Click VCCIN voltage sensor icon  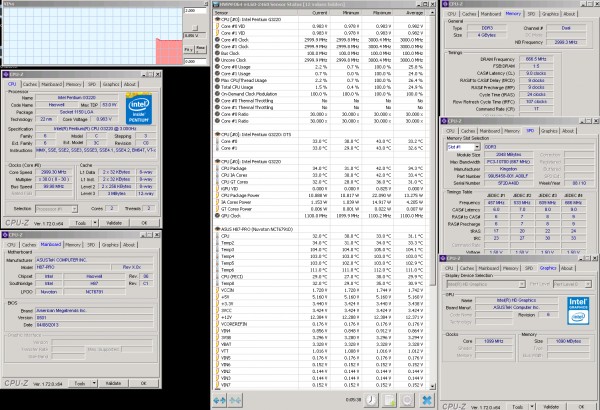(217, 290)
